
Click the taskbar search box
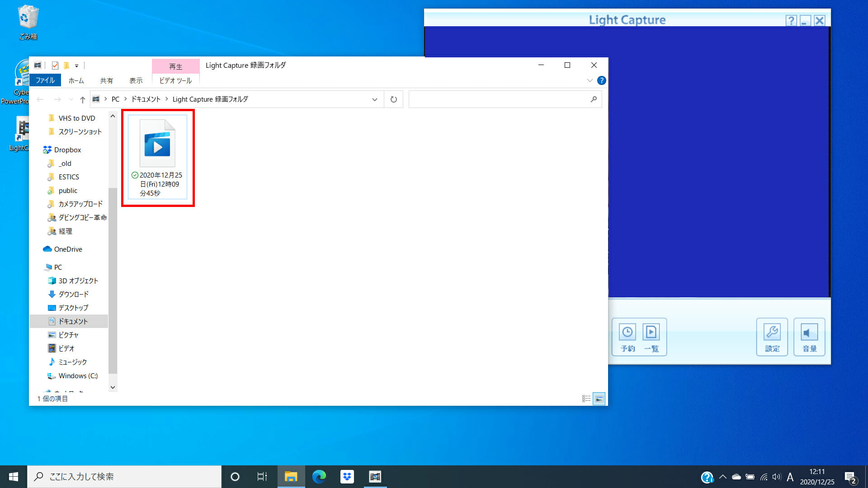[124, 477]
